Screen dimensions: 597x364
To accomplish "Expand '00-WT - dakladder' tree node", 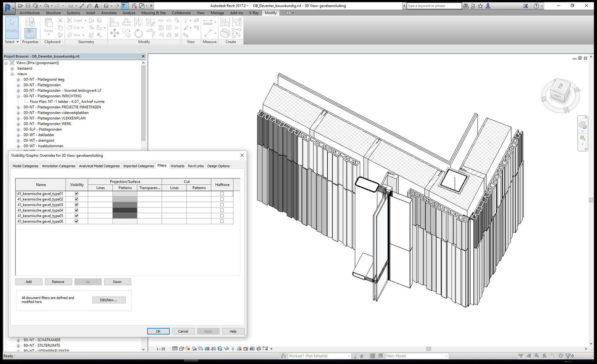I will [18, 135].
